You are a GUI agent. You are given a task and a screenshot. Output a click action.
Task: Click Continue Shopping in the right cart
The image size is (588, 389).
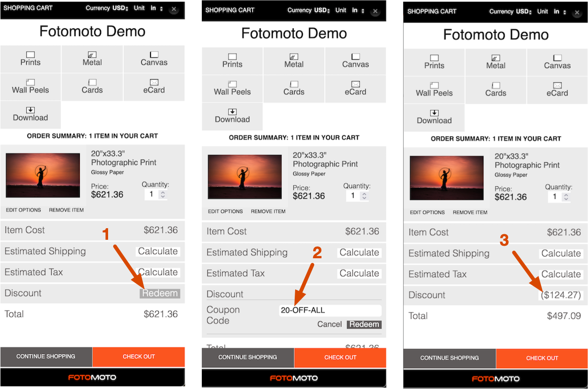[449, 358]
